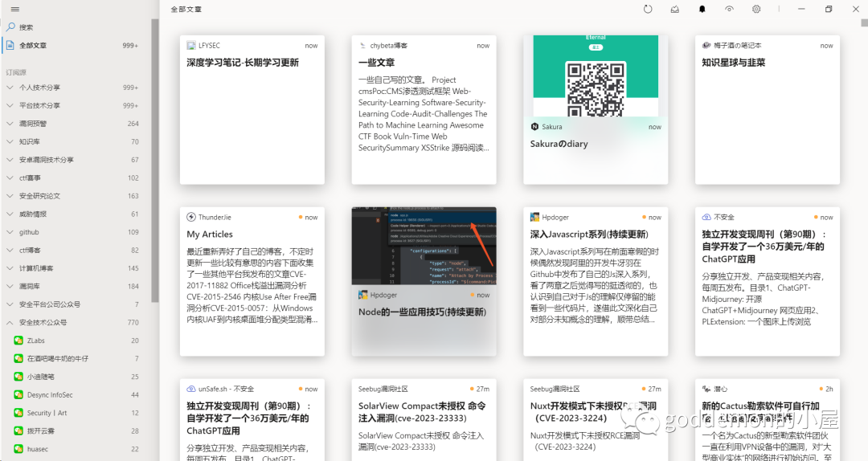This screenshot has height=461, width=868.
Task: Expand the 漏洞库 group chevron
Action: click(10, 286)
